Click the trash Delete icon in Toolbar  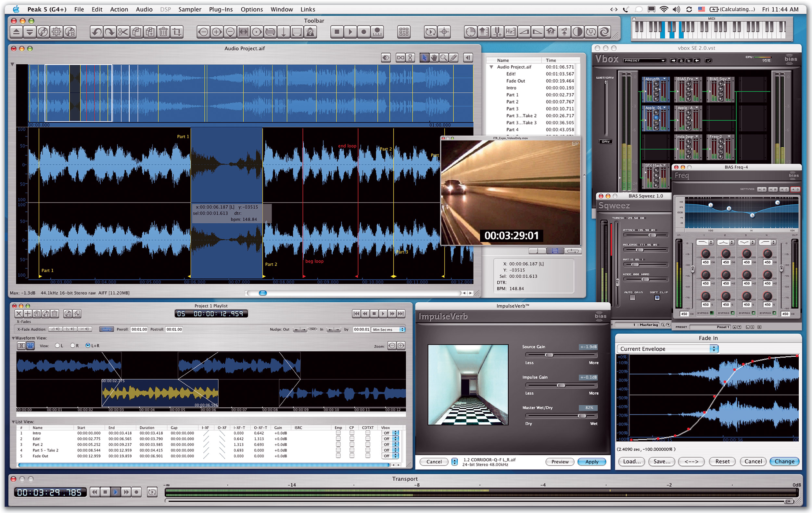click(x=164, y=32)
